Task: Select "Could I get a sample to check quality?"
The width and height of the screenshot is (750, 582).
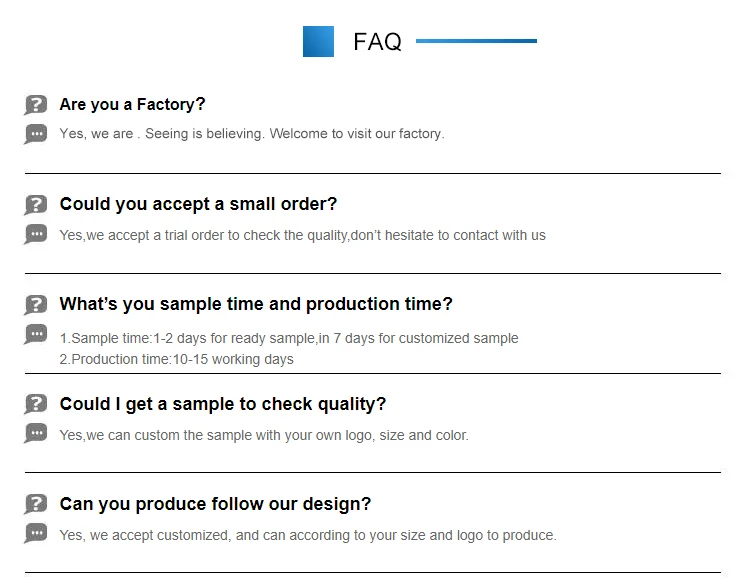Action: 222,404
